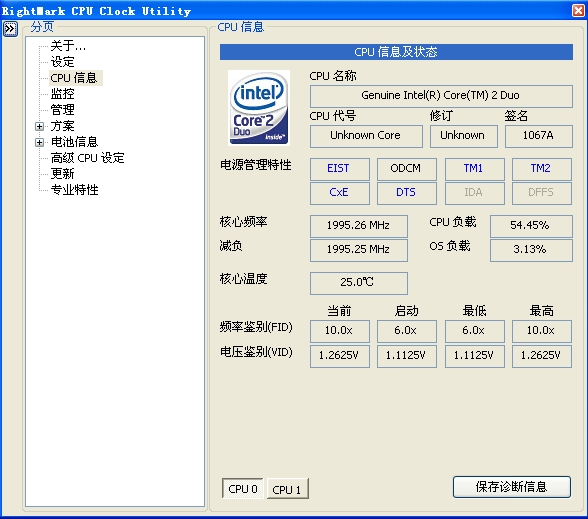Click the Unknown Core codename field
The image size is (588, 519).
point(366,136)
